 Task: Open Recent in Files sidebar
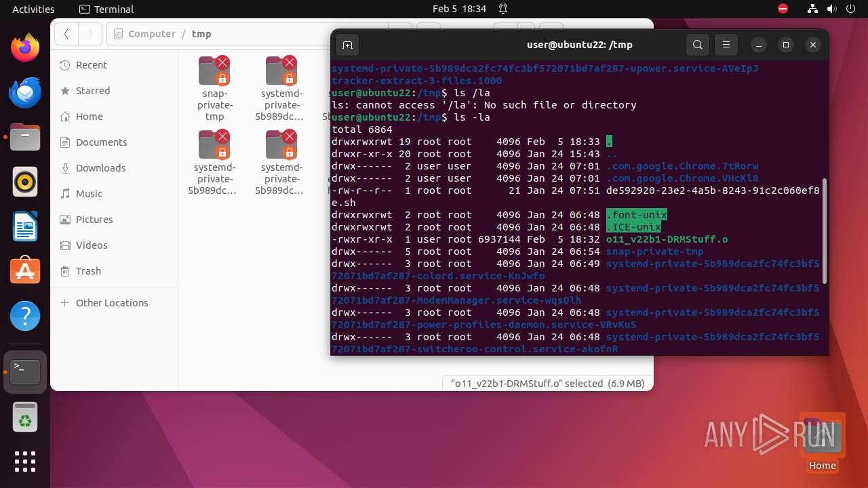point(114,65)
